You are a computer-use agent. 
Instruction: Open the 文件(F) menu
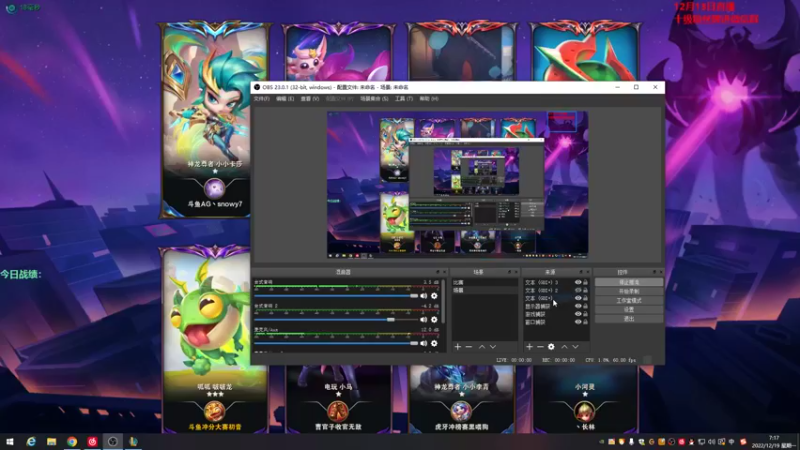click(x=261, y=98)
